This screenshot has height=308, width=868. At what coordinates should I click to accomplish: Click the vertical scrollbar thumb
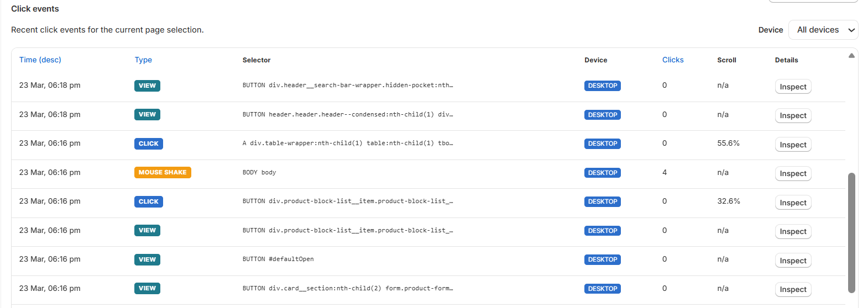pyautogui.click(x=851, y=232)
